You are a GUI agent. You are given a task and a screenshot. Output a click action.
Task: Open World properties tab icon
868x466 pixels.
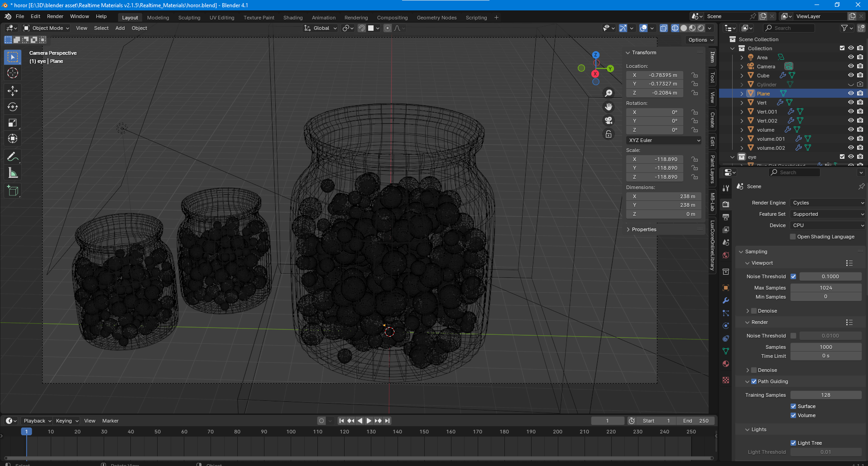726,255
